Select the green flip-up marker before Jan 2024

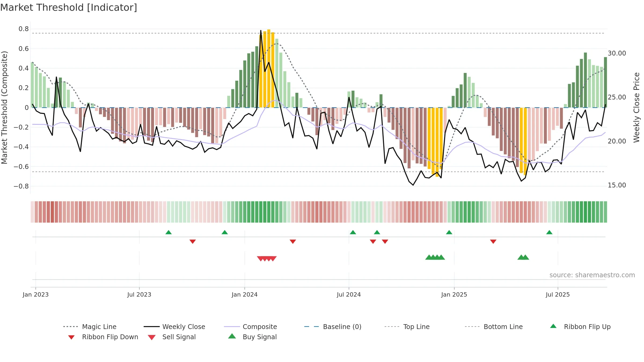coord(225,232)
